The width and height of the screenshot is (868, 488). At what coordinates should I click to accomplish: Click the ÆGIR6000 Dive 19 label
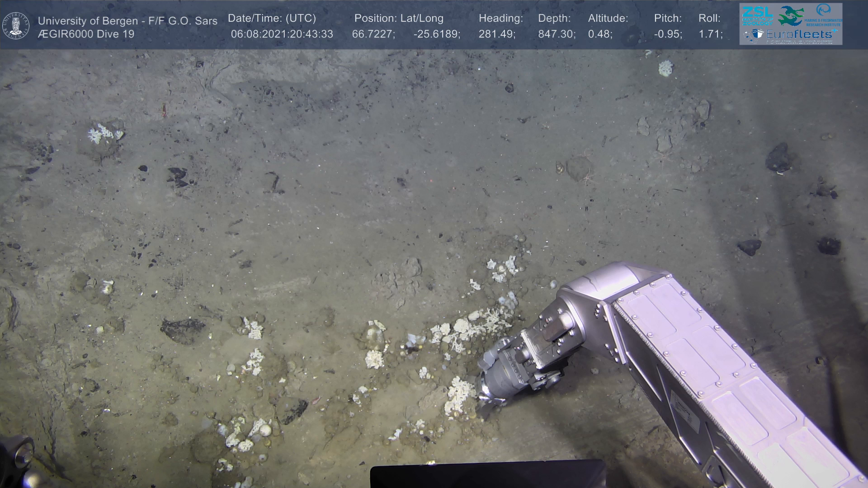point(86,34)
